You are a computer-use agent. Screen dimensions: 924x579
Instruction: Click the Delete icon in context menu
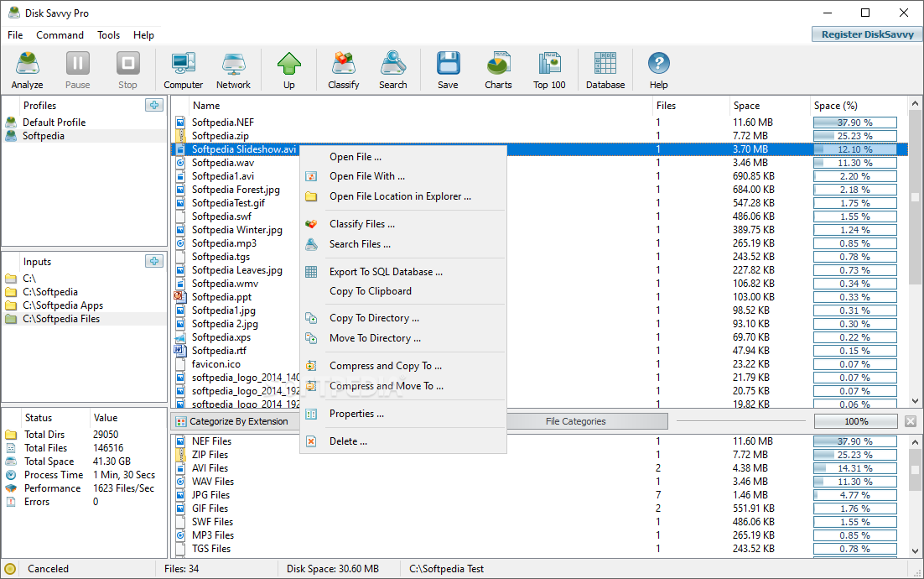311,441
